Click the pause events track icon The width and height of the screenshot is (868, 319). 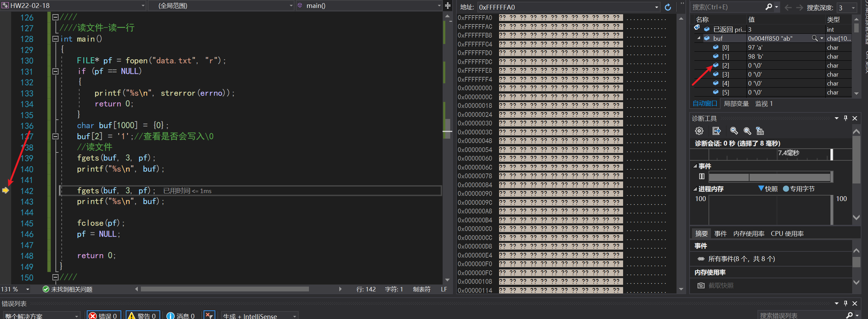pyautogui.click(x=702, y=177)
